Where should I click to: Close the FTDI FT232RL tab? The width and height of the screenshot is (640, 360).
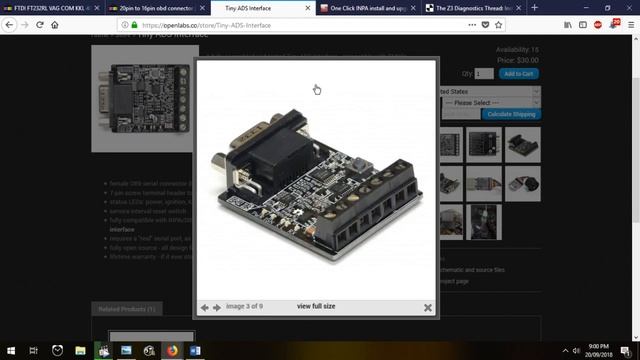click(x=97, y=8)
